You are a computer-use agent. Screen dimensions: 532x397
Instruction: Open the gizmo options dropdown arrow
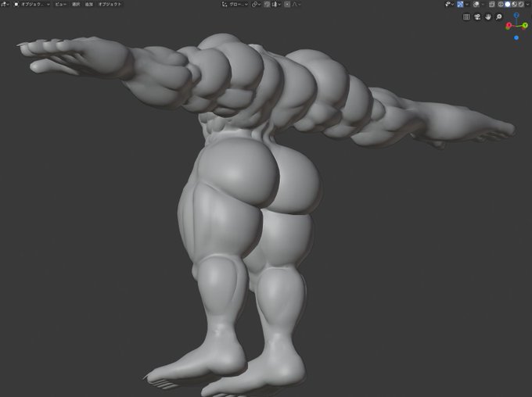[x=467, y=4]
